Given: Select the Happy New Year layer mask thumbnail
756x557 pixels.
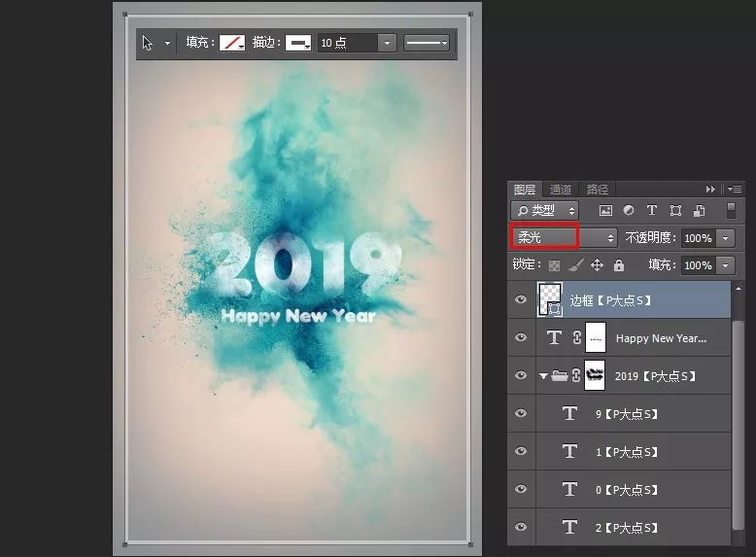Looking at the screenshot, I should coord(596,337).
